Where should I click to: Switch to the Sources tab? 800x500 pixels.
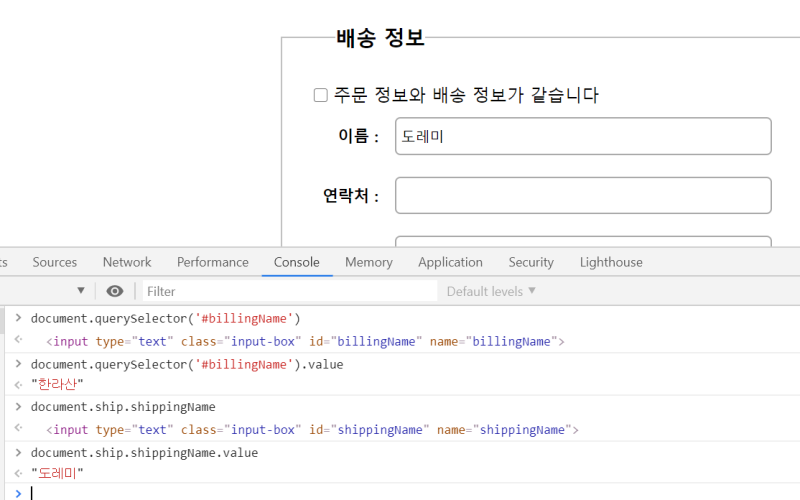click(54, 262)
